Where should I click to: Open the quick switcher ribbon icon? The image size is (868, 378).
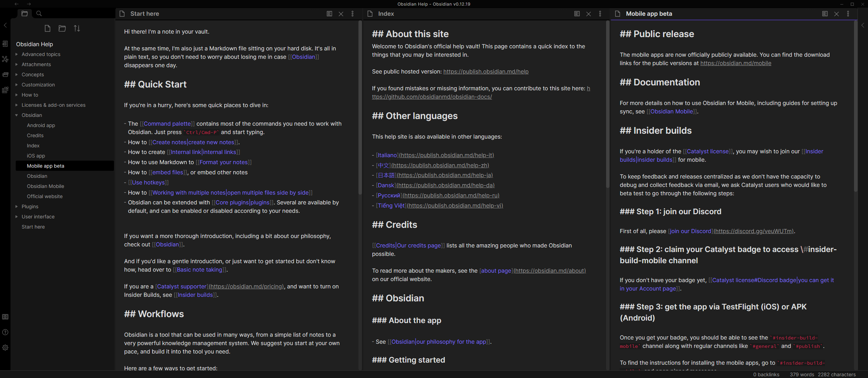pos(5,44)
